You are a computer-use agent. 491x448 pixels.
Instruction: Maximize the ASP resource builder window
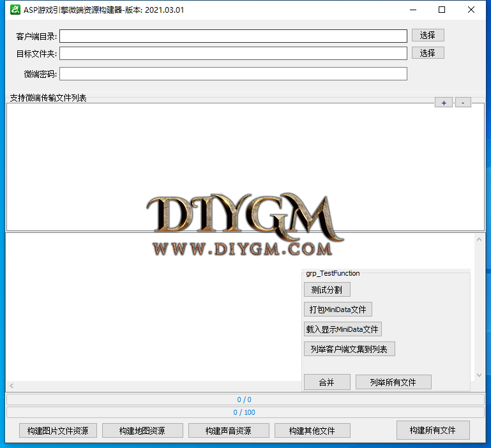[442, 10]
